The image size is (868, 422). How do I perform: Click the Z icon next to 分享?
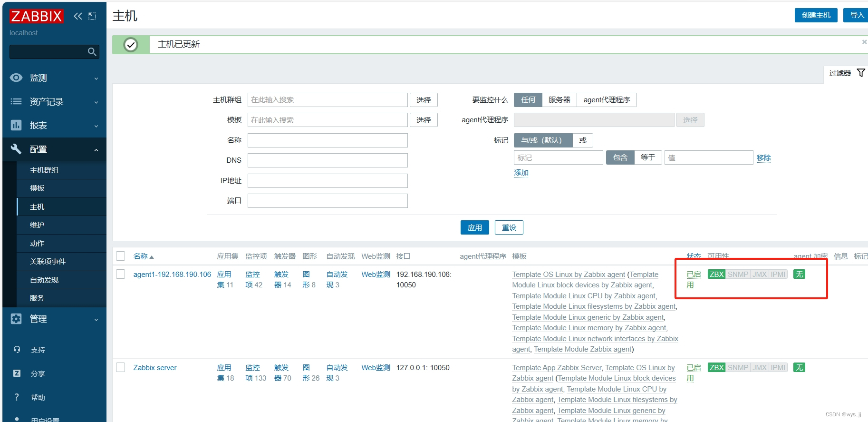[17, 373]
